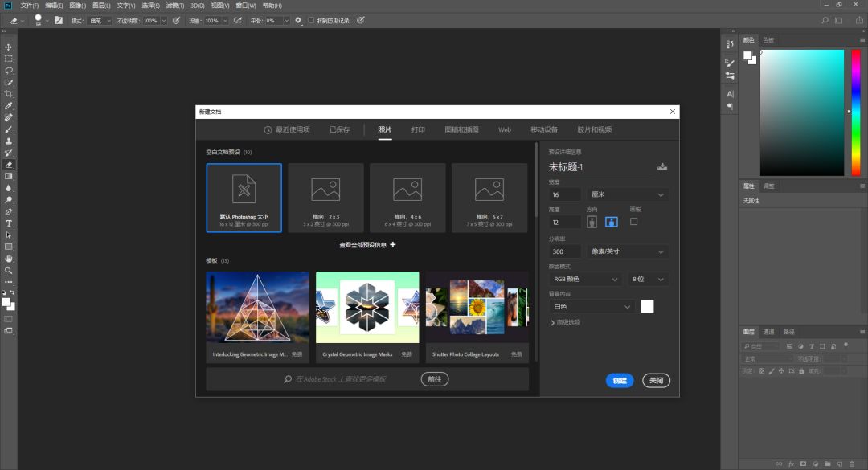The height and width of the screenshot is (470, 868).
Task: Click the save preset icon beside 未标题-1
Action: (662, 167)
